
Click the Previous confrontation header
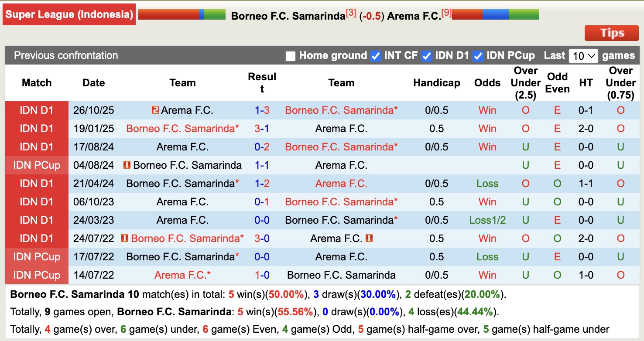point(66,55)
